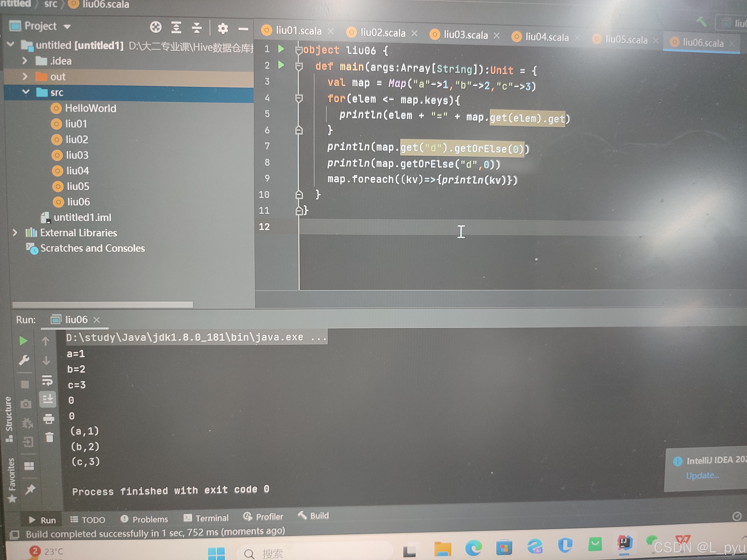This screenshot has width=747, height=560.
Task: Clear console output with trash icon
Action: coord(49,438)
